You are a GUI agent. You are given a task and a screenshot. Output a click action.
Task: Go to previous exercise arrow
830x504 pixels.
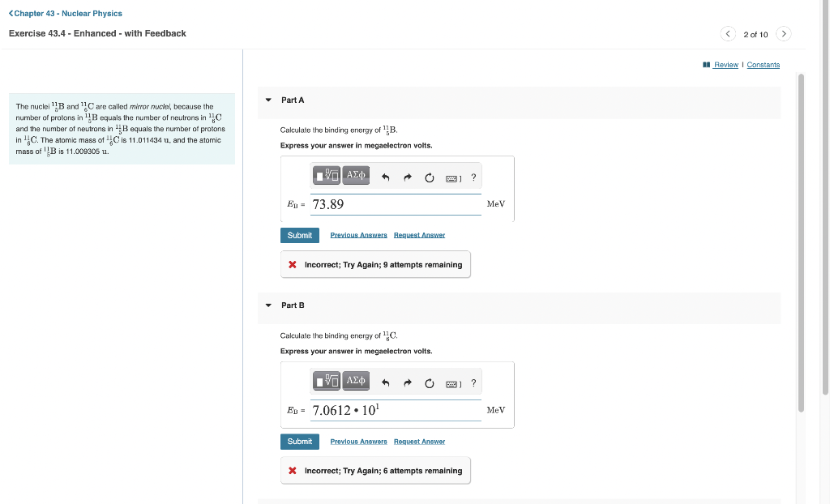coord(728,34)
